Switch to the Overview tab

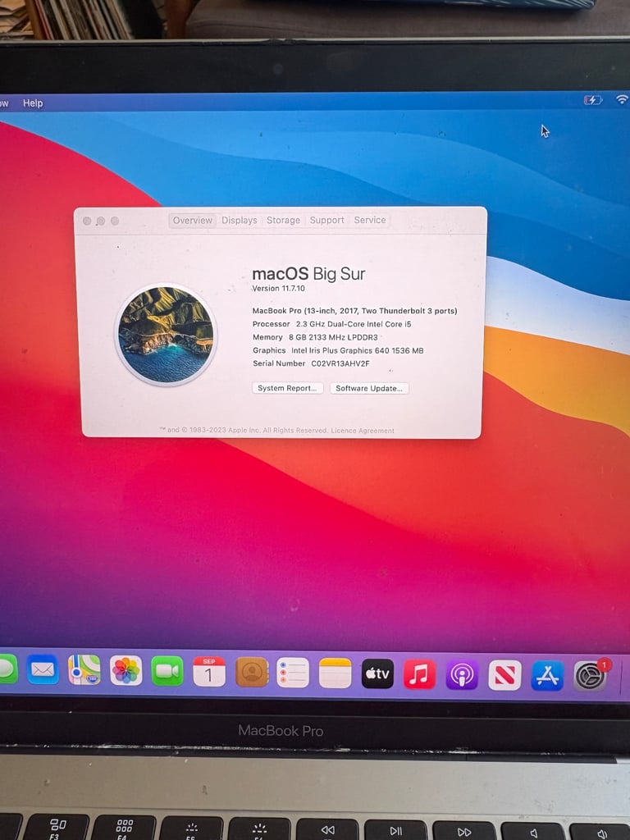pos(192,220)
